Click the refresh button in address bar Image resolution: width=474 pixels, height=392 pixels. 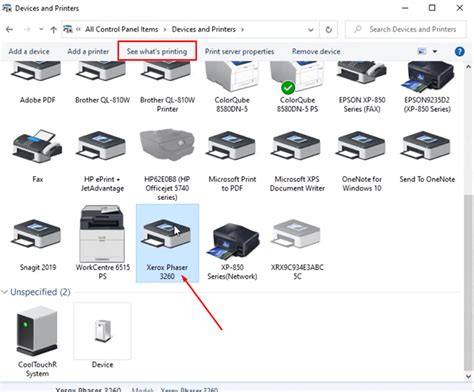click(329, 30)
